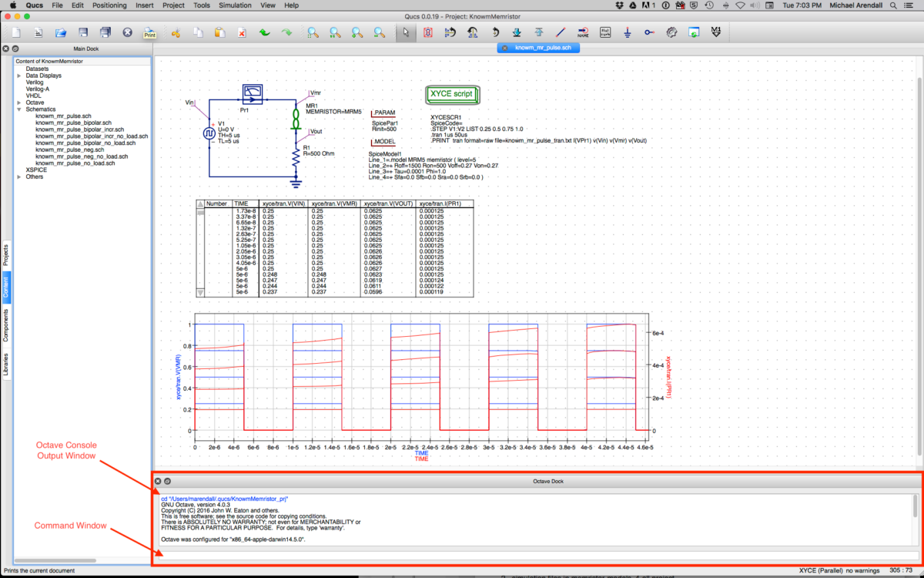Click the Insert Equation icon
Image resolution: width=924 pixels, height=578 pixels.
605,33
